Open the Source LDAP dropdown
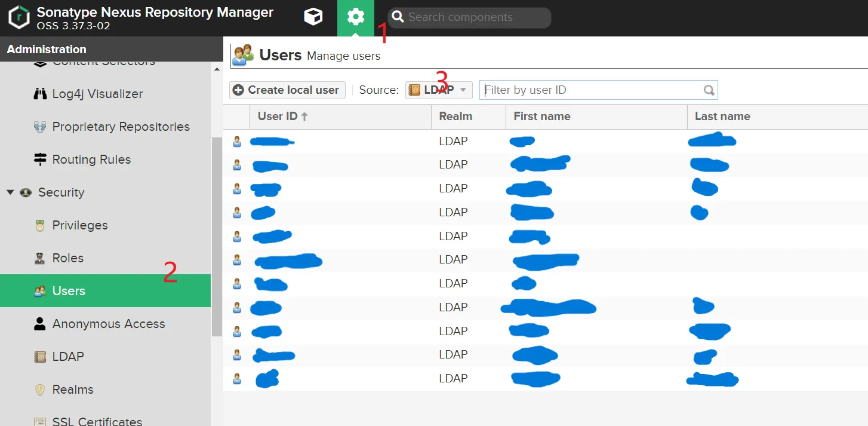This screenshot has width=868, height=426. click(438, 90)
